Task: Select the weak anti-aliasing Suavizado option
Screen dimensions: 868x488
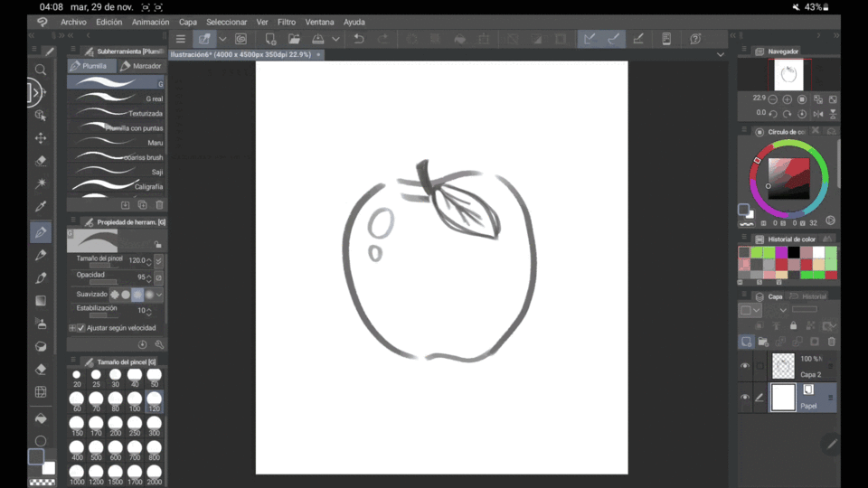Action: 126,295
